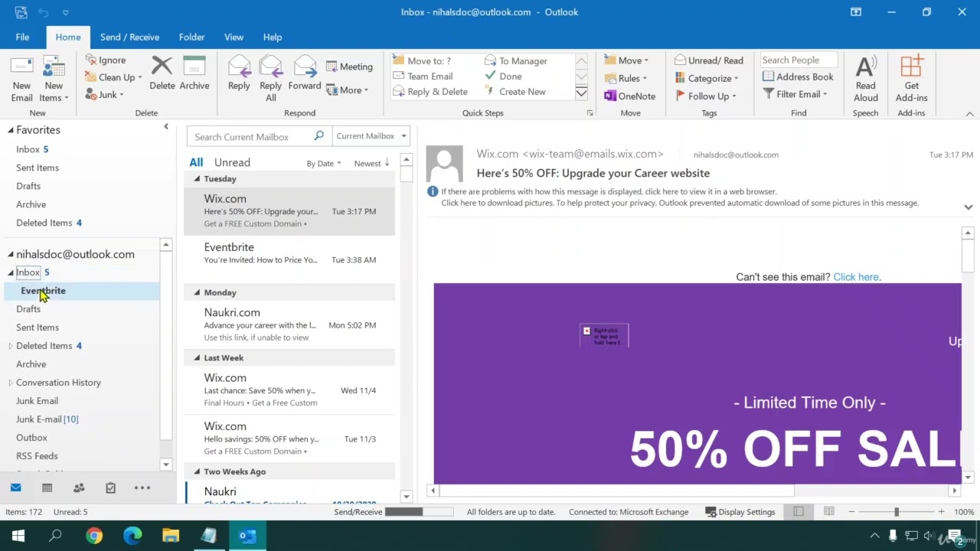This screenshot has width=980, height=551.
Task: Open the Rules dropdown
Action: (626, 78)
